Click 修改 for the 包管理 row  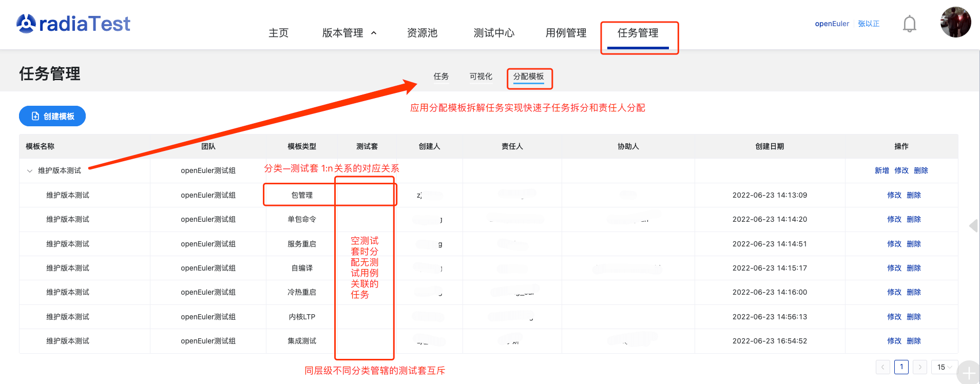(894, 195)
